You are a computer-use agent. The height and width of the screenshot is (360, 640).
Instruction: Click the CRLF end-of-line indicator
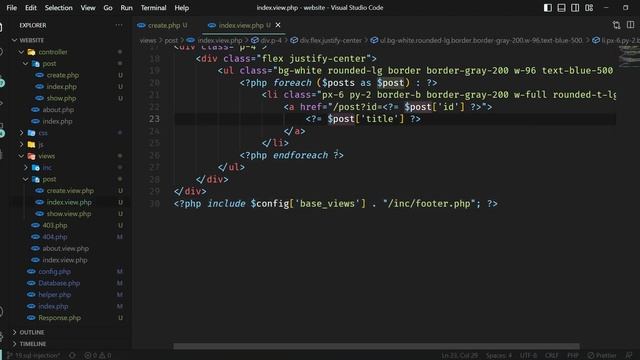[551, 356]
